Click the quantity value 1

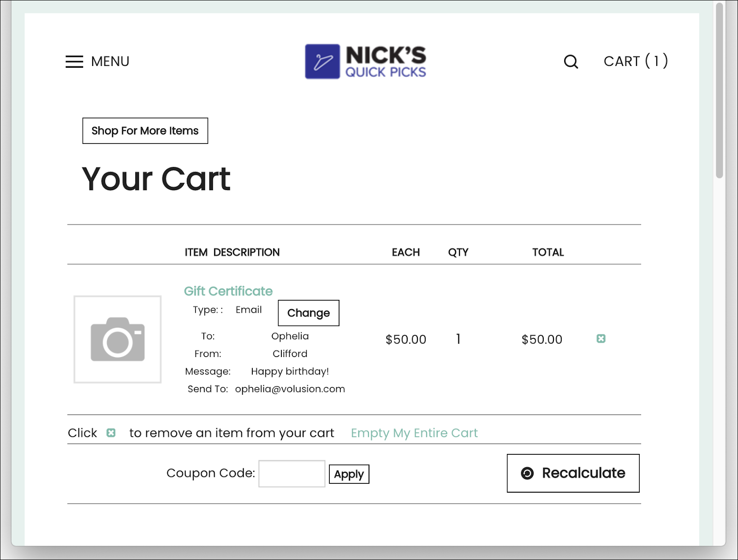tap(458, 339)
